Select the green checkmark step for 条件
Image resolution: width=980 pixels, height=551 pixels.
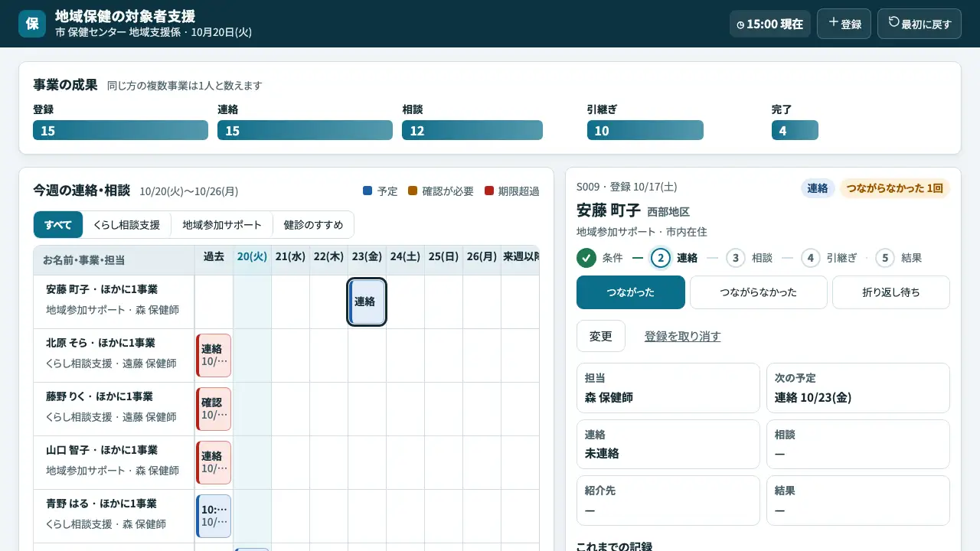tap(586, 258)
